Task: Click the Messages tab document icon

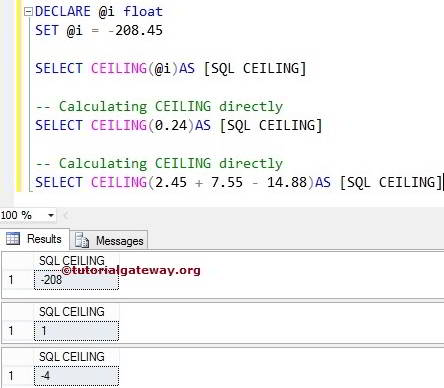Action: pyautogui.click(x=82, y=240)
